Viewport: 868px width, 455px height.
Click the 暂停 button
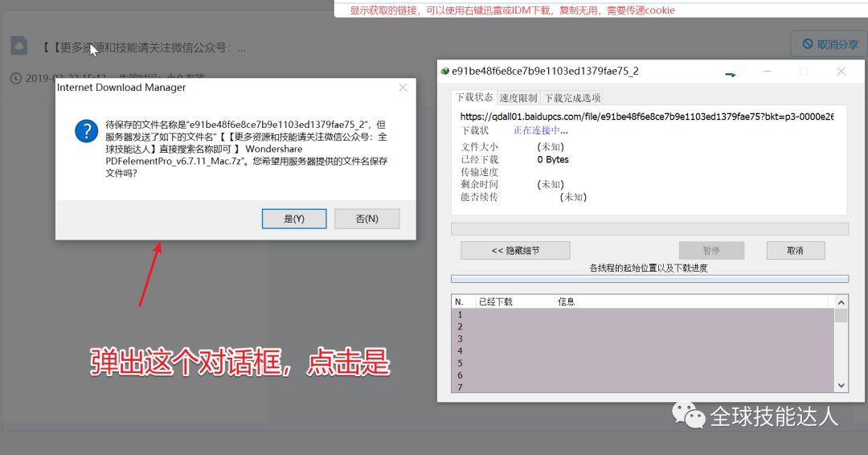[711, 251]
